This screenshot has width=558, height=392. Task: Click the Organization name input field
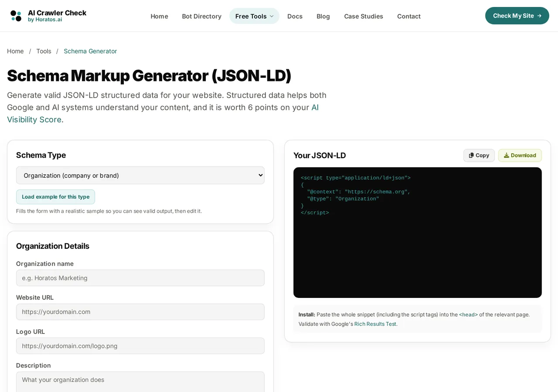click(140, 278)
